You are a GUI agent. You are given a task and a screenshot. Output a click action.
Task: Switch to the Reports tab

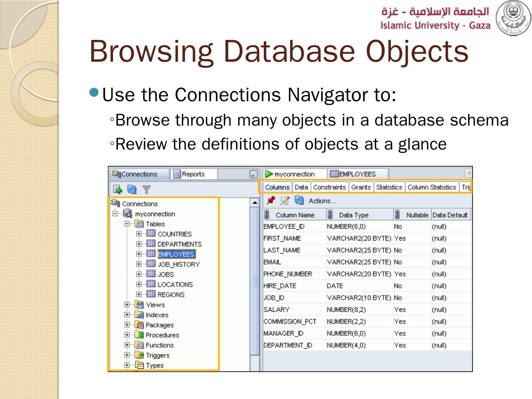[194, 174]
